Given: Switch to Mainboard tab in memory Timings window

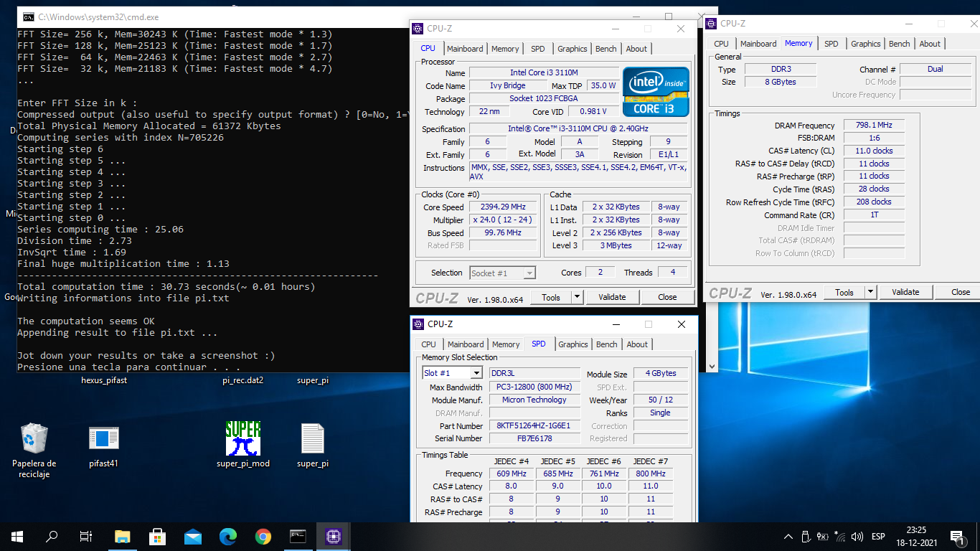Looking at the screenshot, I should 758,44.
